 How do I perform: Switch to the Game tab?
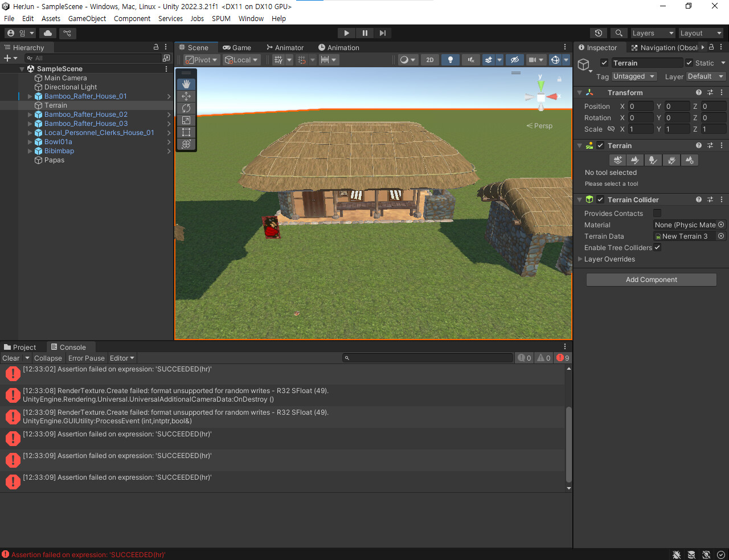click(x=237, y=48)
